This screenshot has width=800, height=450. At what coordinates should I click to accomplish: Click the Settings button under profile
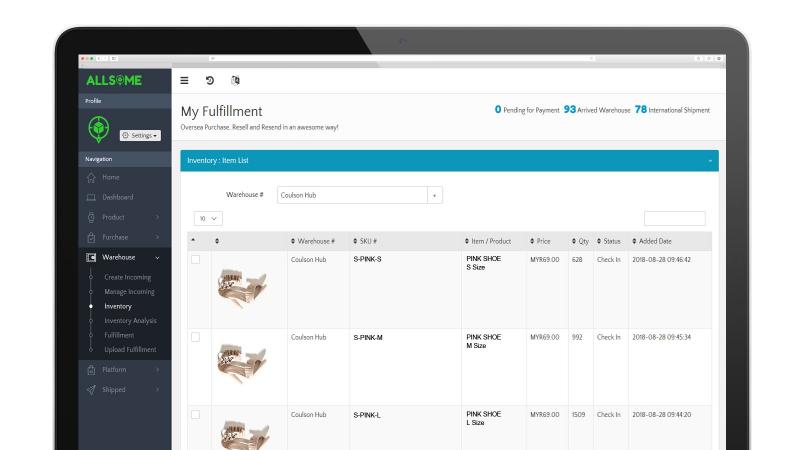pyautogui.click(x=140, y=135)
